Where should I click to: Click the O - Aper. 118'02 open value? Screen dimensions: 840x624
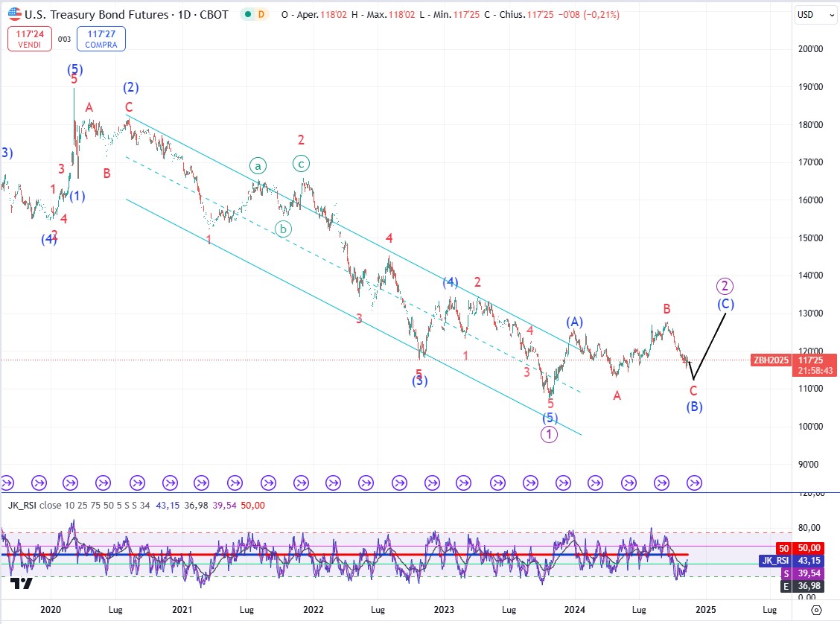tap(314, 15)
